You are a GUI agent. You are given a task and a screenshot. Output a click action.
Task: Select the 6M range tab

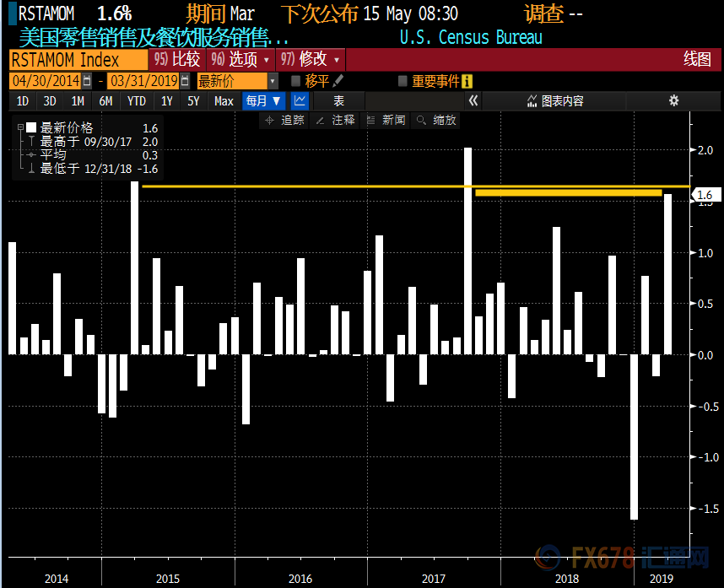(x=105, y=100)
